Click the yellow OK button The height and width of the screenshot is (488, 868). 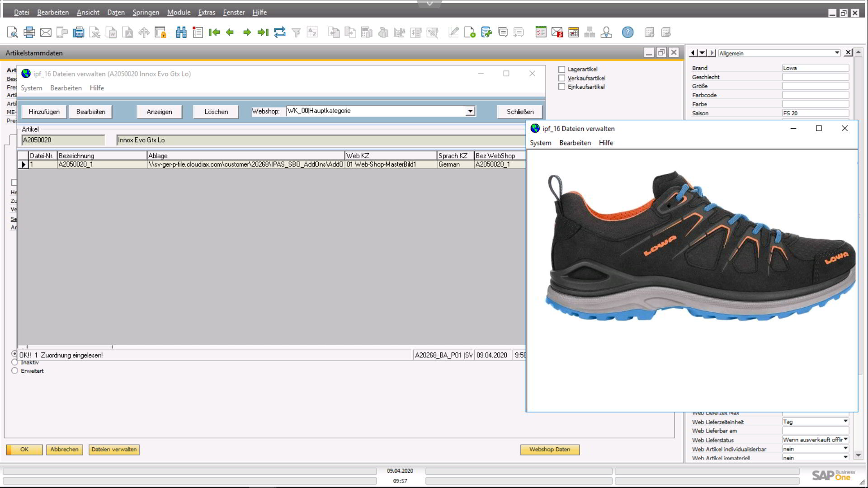(24, 450)
